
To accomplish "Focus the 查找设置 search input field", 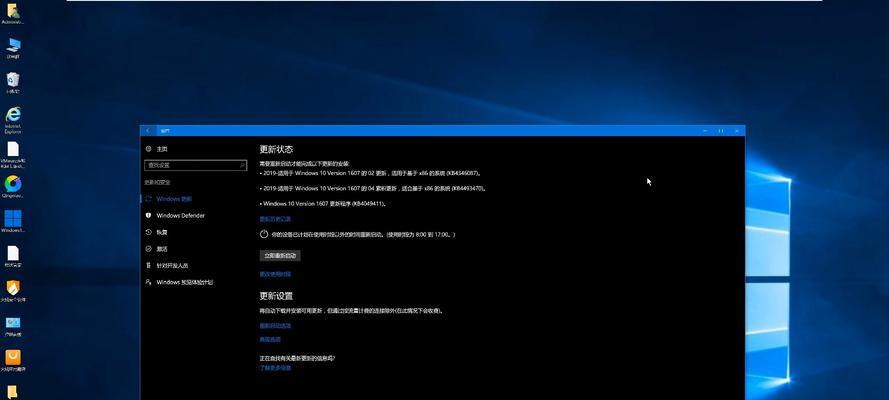I will 196,165.
